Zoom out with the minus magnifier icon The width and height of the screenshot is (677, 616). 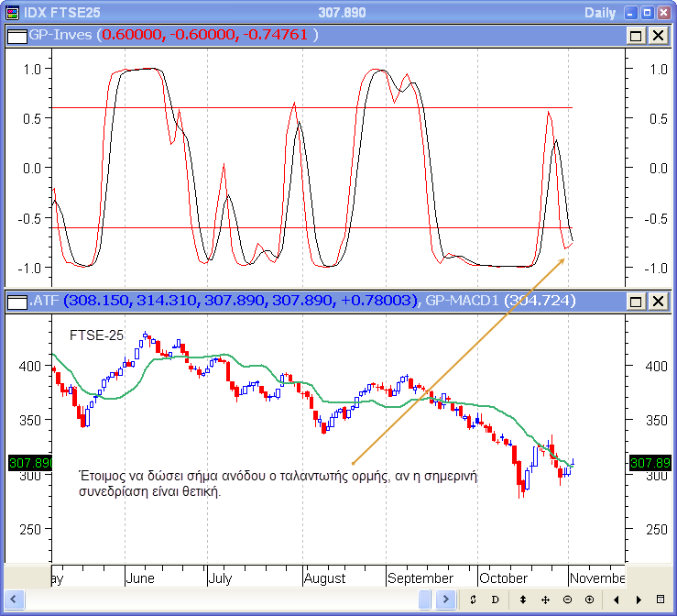pyautogui.click(x=567, y=599)
